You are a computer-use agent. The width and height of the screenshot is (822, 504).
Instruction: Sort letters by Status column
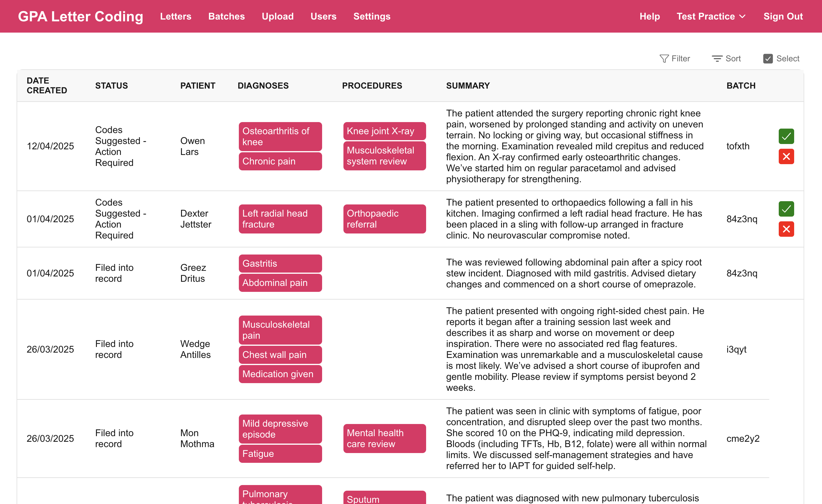[x=111, y=85]
